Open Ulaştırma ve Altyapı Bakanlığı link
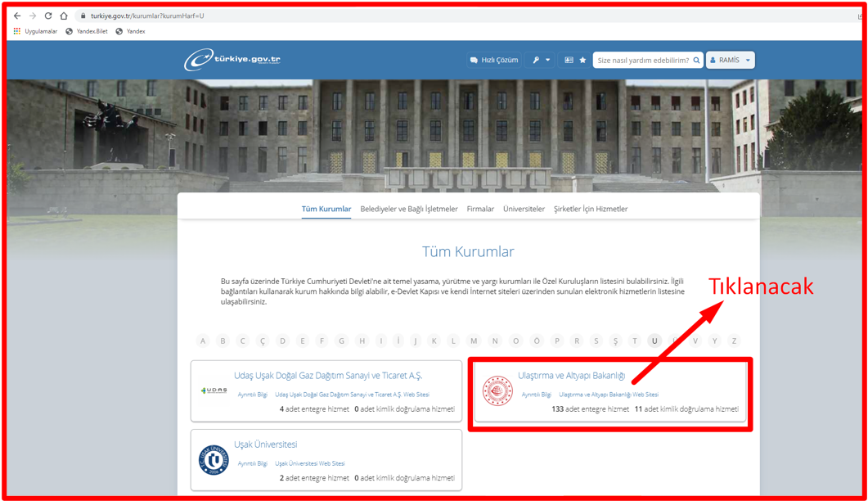 pyautogui.click(x=571, y=375)
